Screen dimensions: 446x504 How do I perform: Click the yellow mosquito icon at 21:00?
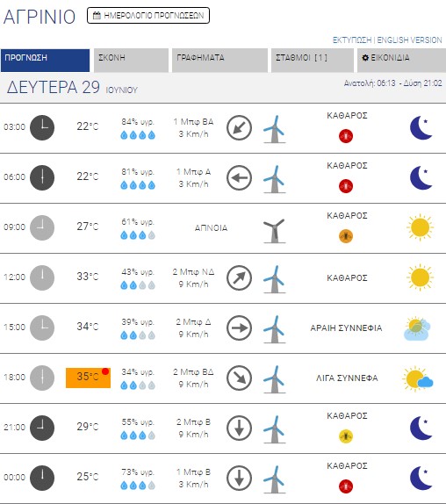[x=346, y=436]
